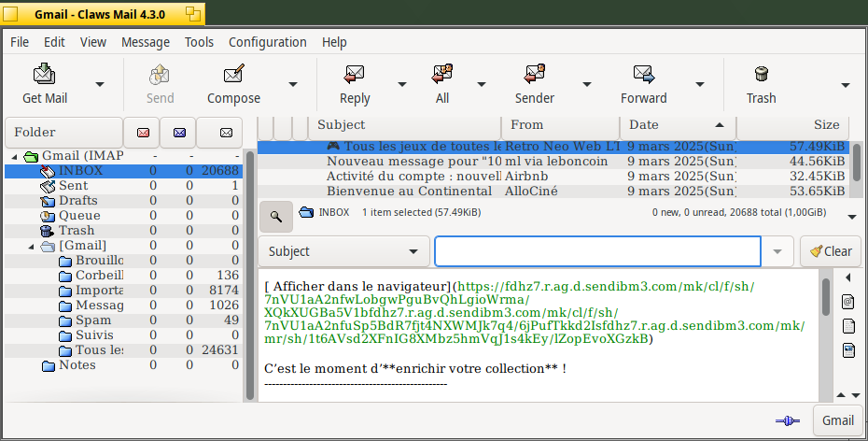The width and height of the screenshot is (868, 441).
Task: Move message to Trash via toolbar
Action: tap(762, 84)
